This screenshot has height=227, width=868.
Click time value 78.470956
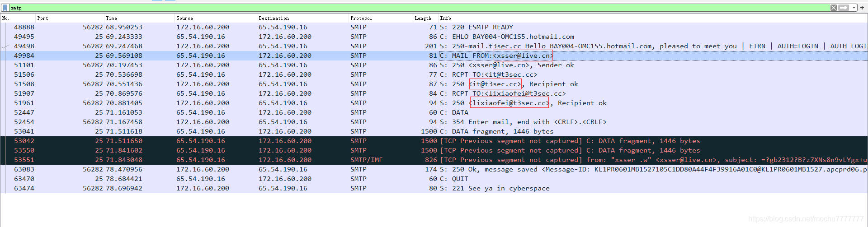coord(124,169)
